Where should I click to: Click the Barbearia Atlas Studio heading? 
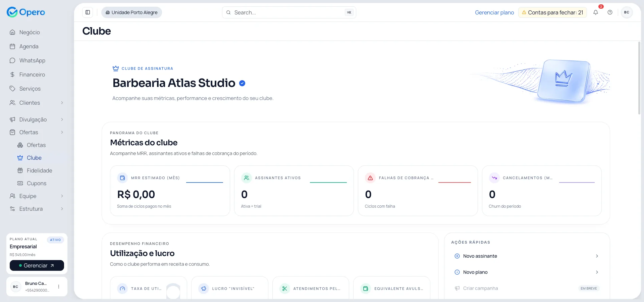[x=174, y=83]
